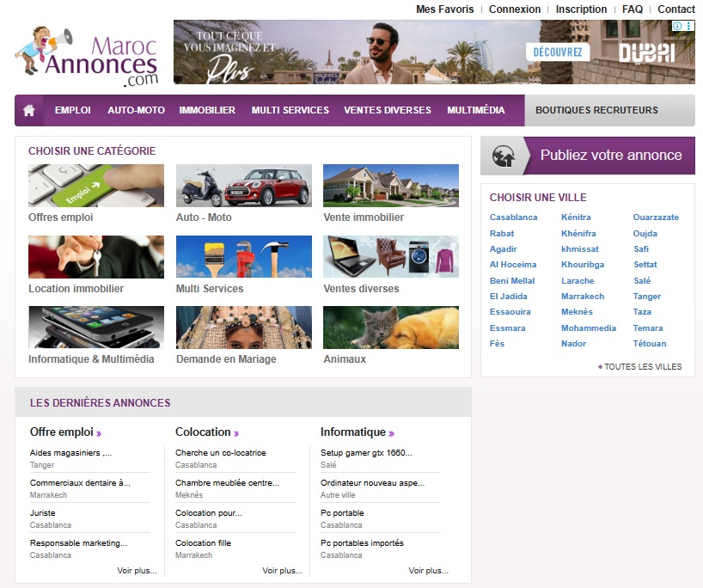The image size is (703, 588).
Task: Open the Juriste job ad
Action: [x=43, y=513]
